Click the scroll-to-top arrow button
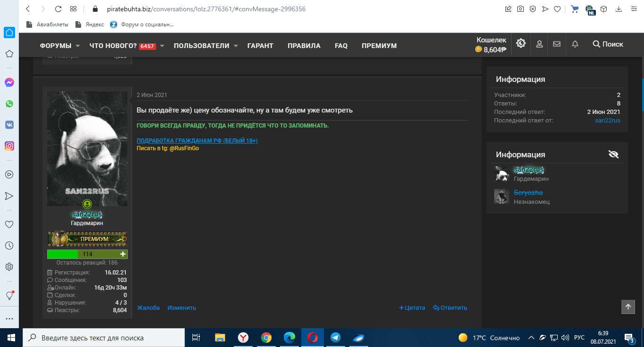This screenshot has width=644, height=347. [628, 307]
